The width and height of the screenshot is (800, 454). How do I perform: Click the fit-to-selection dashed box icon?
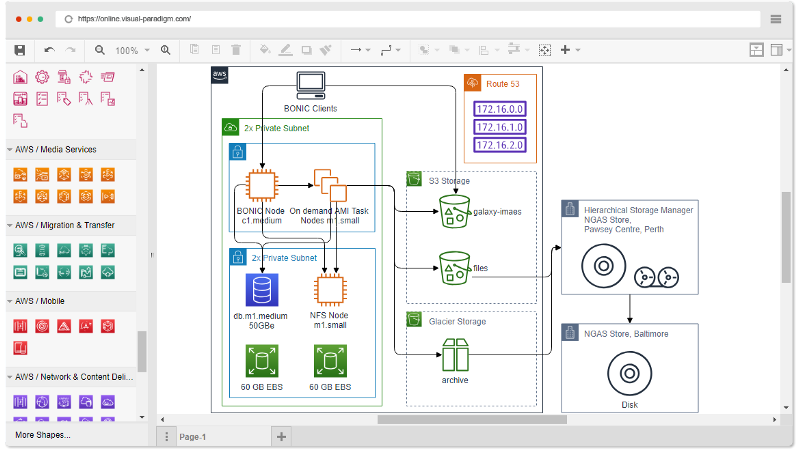pos(545,50)
